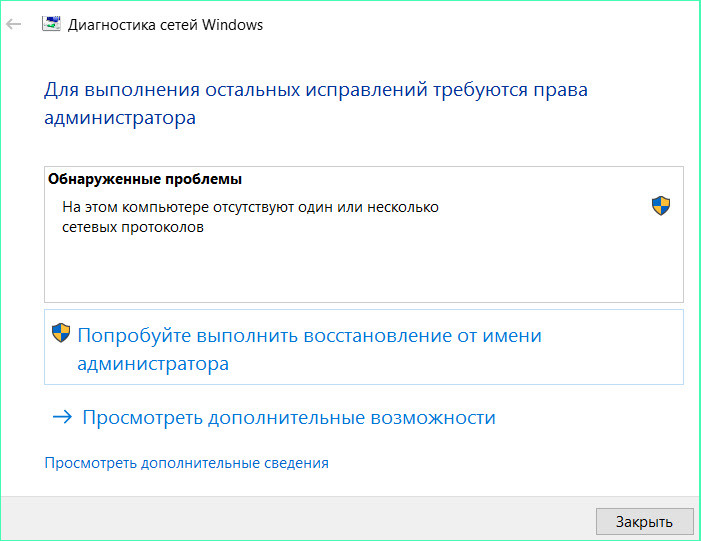Open the "Просмотреть дополнительные сведения" link
The image size is (701, 541).
(186, 463)
